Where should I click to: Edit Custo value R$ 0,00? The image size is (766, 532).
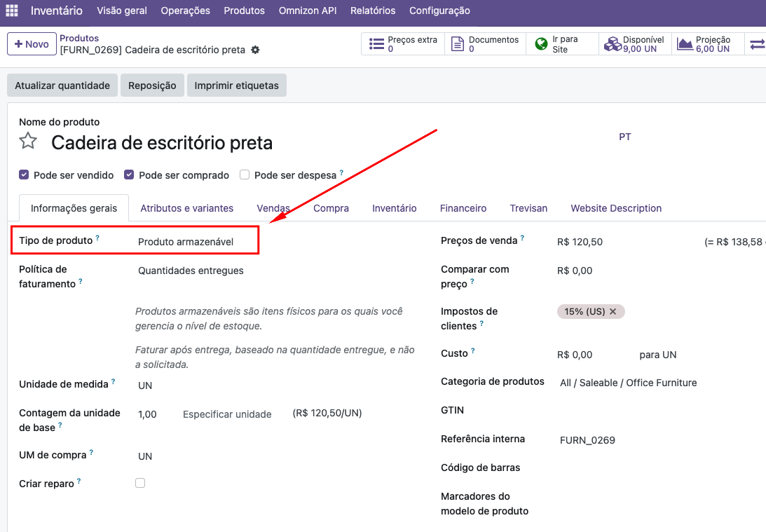click(x=575, y=355)
